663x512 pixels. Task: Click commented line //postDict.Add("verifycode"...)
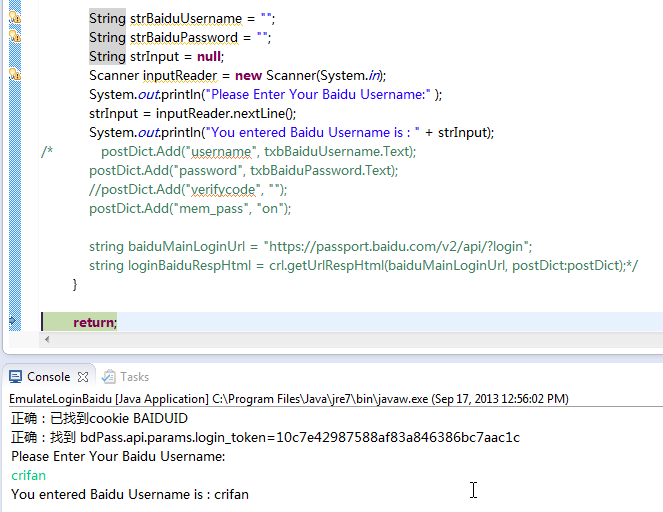click(188, 189)
